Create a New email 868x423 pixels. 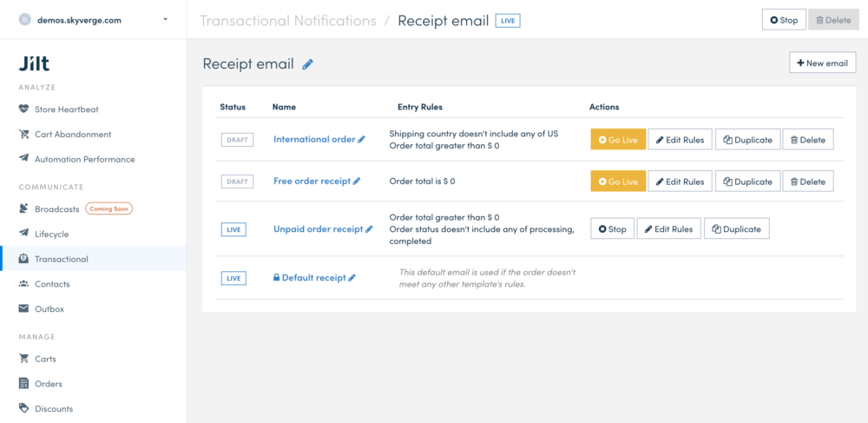[x=822, y=63]
